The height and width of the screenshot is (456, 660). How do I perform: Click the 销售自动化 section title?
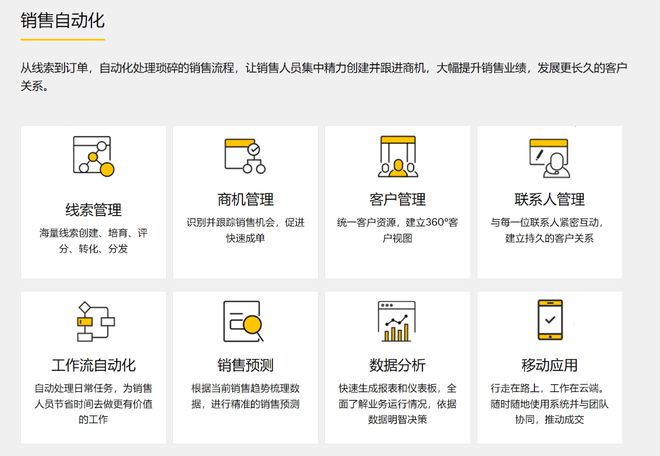pos(62,20)
